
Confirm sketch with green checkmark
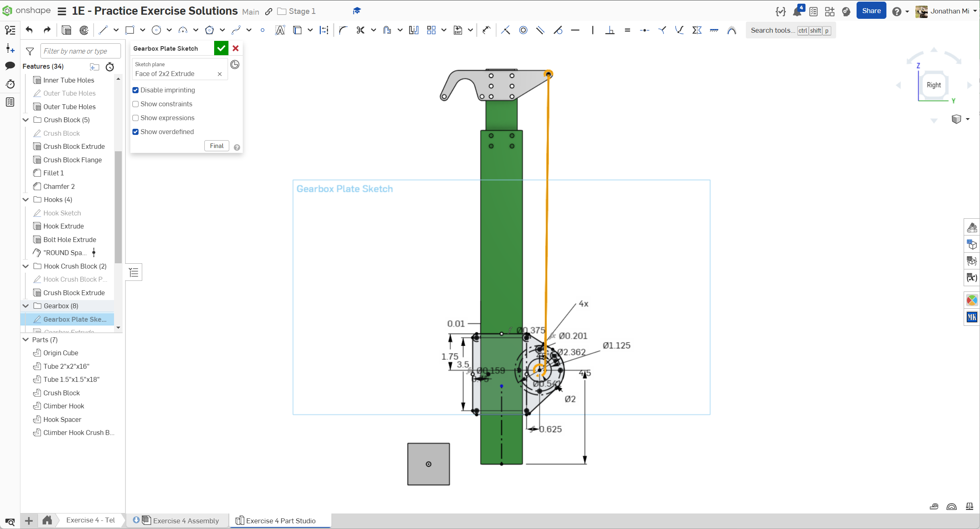221,48
